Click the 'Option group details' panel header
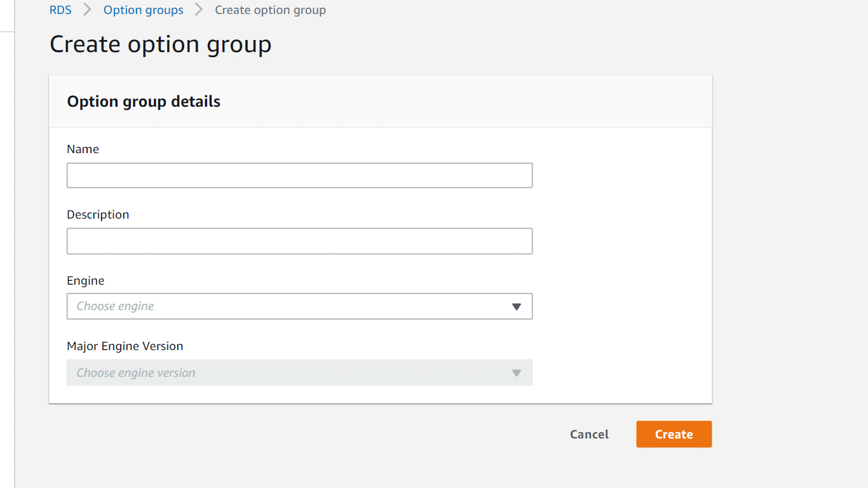This screenshot has height=488, width=868. point(144,102)
